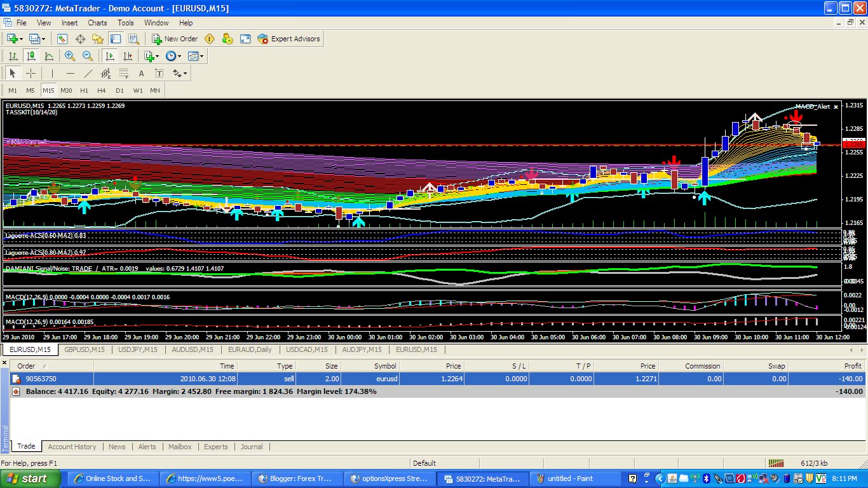Open MetaQuotes Language Editor yellow diamond icon
The width and height of the screenshot is (868, 488).
pos(210,39)
